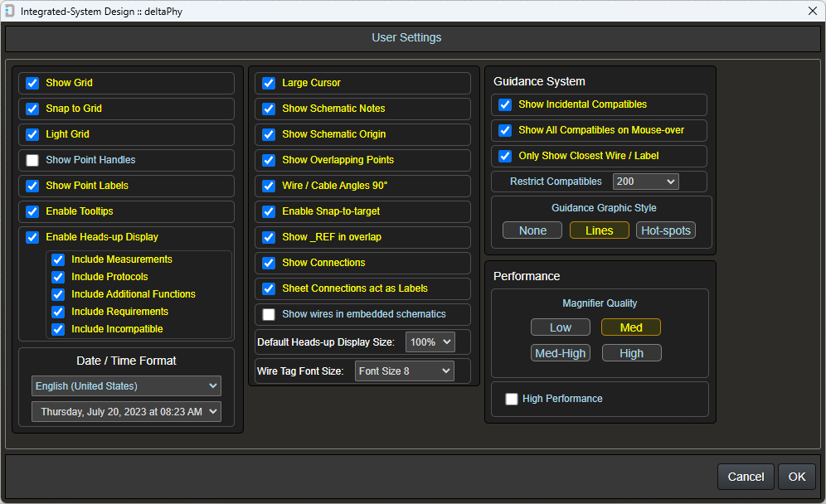This screenshot has height=504, width=826.
Task: Disable Include Requirements
Action: coord(57,312)
